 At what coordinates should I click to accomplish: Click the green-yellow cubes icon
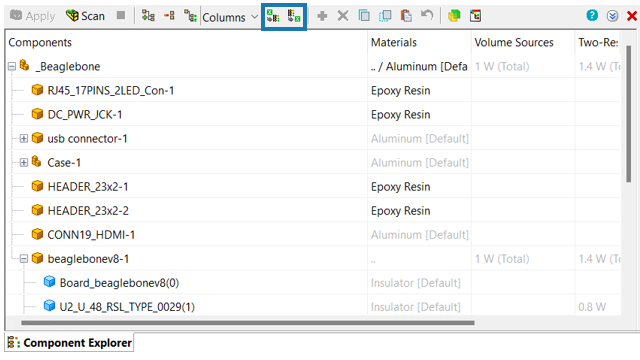[x=454, y=16]
